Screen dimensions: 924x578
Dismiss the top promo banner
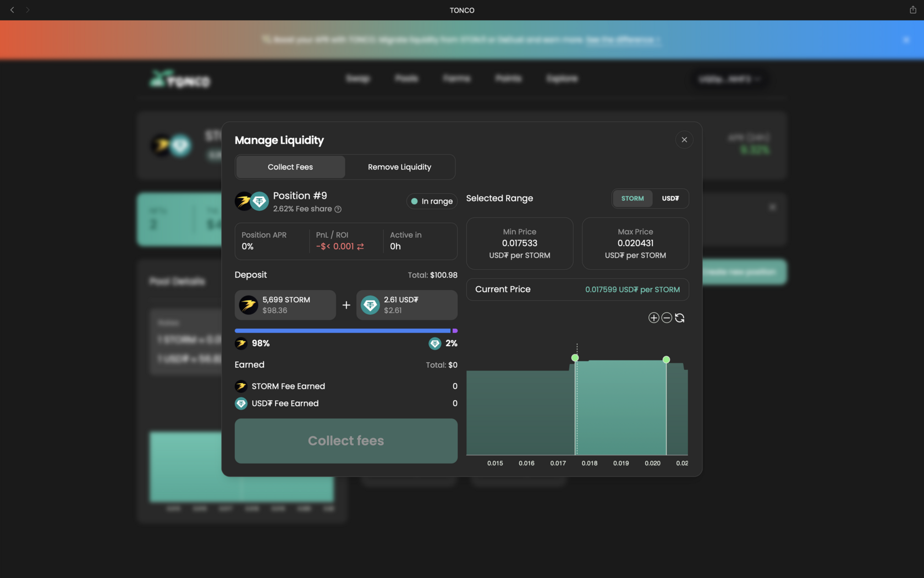coord(906,40)
